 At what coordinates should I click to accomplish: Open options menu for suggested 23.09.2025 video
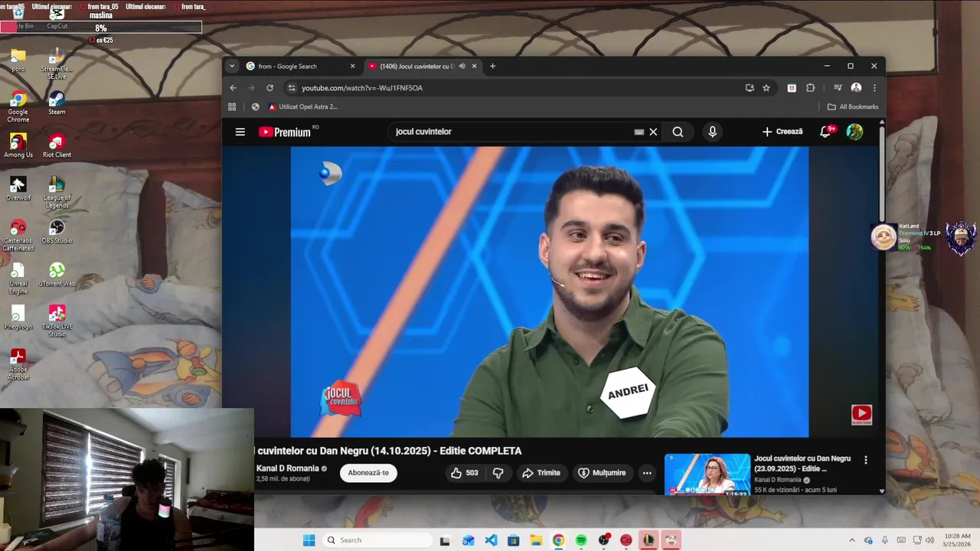click(x=866, y=460)
